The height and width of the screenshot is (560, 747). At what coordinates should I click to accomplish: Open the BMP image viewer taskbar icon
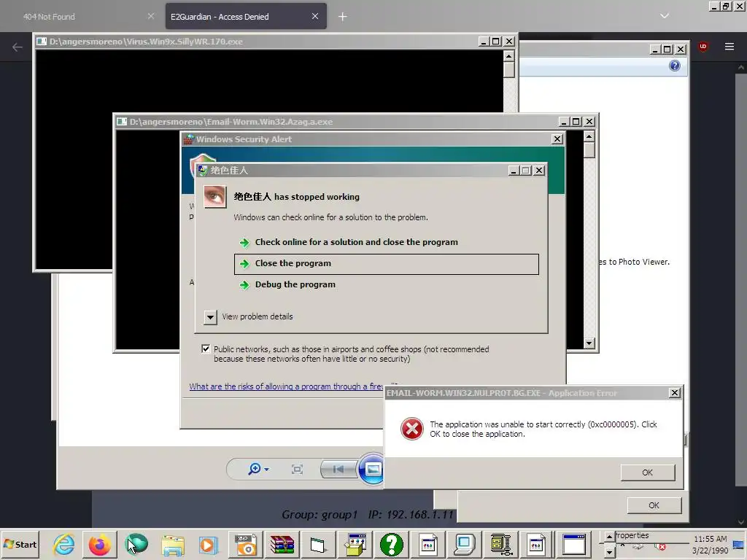(246, 545)
